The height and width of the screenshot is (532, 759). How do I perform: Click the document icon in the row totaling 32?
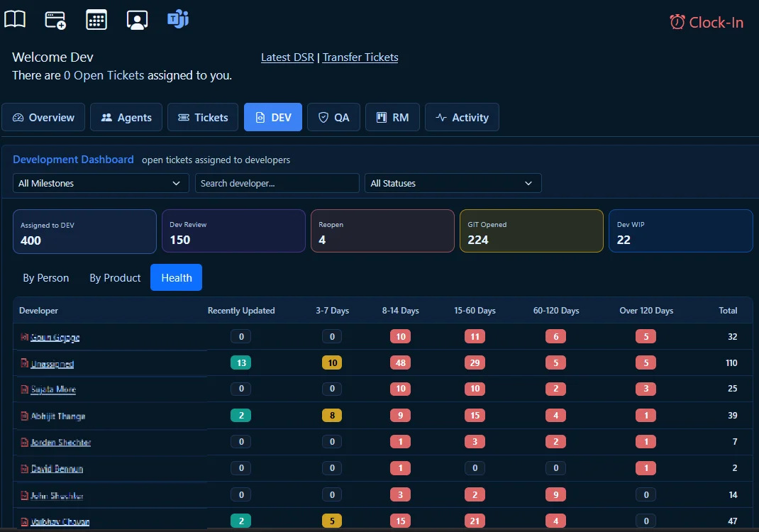click(x=25, y=336)
